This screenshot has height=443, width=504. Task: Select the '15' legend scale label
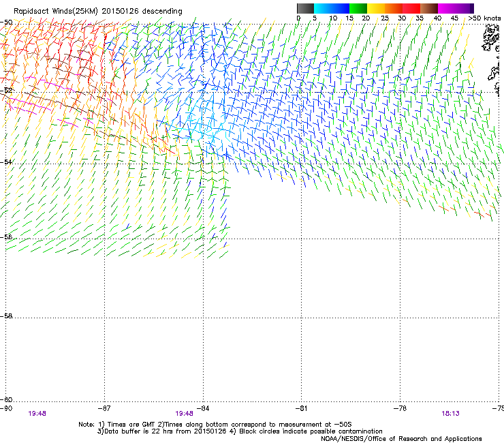click(349, 18)
